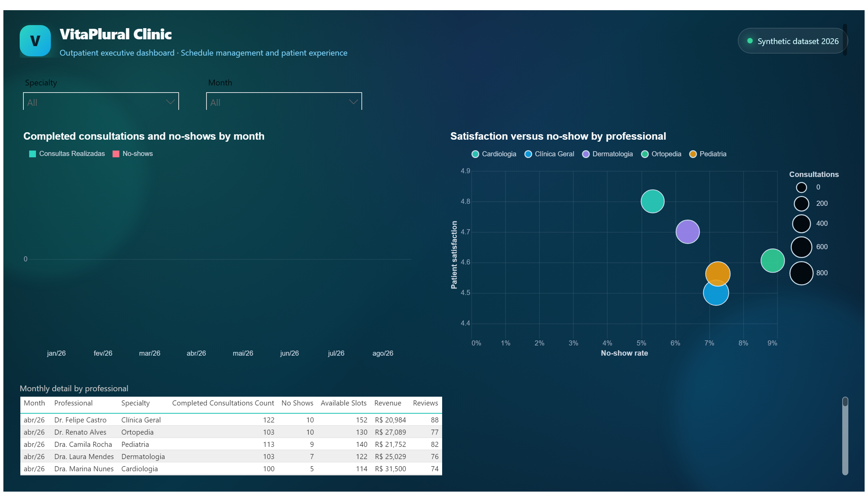868x495 pixels.
Task: Click the green status dot in dataset badge
Action: [x=749, y=41]
